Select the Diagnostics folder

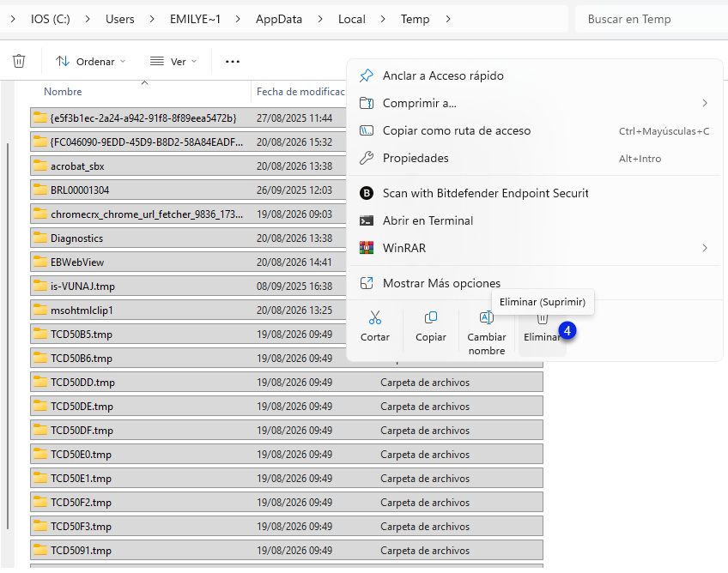coord(188,238)
